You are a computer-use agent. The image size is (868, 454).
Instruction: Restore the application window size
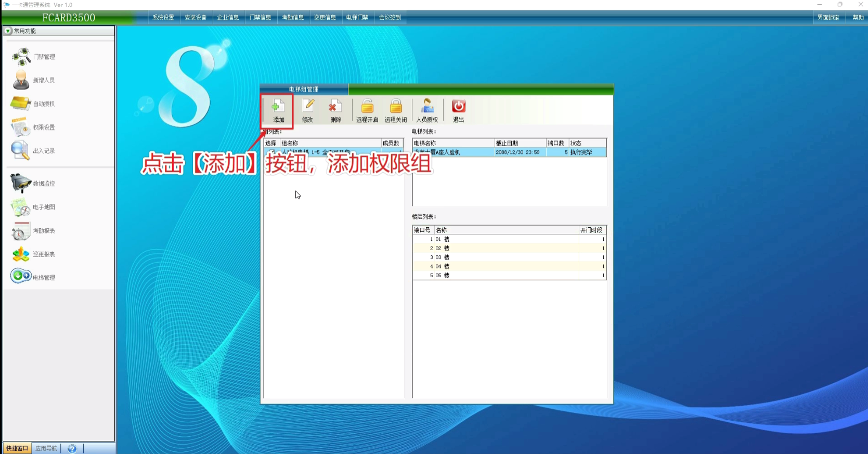(840, 5)
